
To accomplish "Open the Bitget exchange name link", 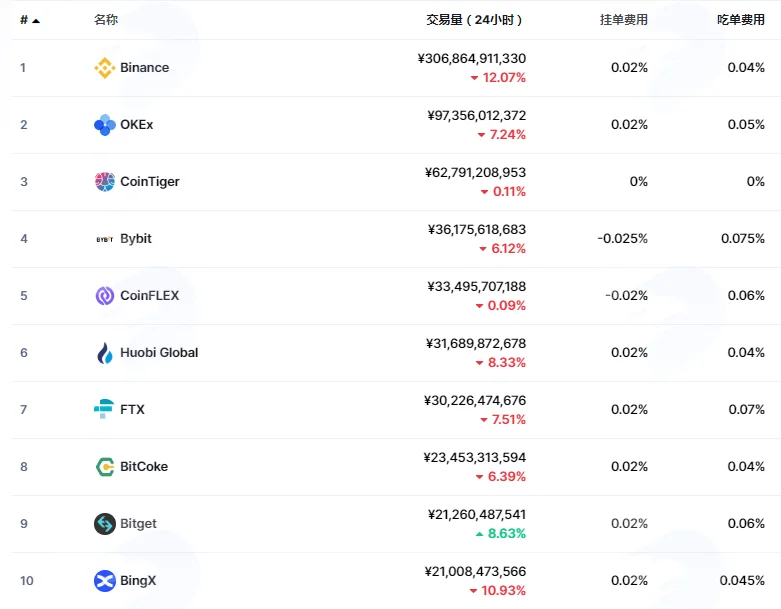I will point(138,524).
